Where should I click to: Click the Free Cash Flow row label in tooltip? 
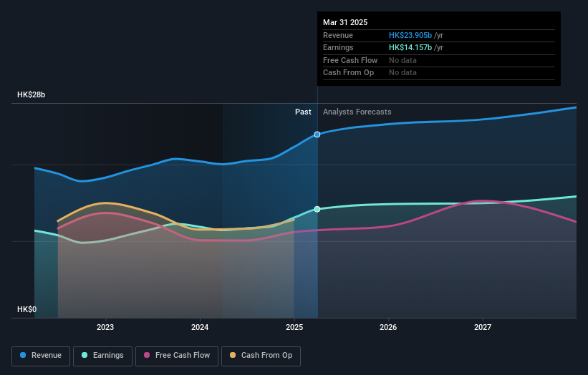click(350, 60)
